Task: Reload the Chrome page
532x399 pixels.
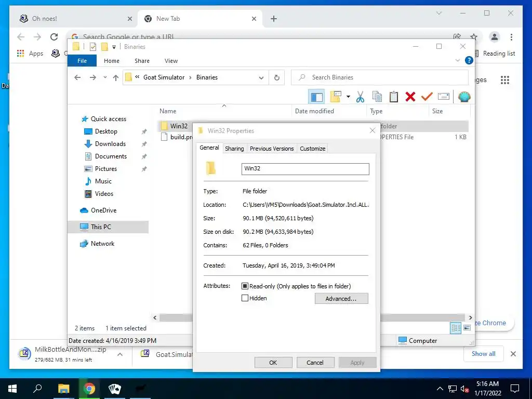Action: [x=54, y=37]
